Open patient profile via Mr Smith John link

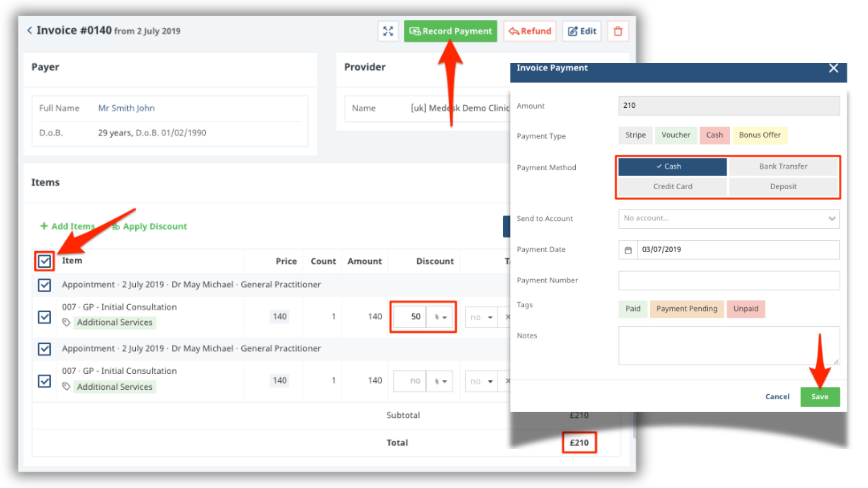[x=126, y=108]
